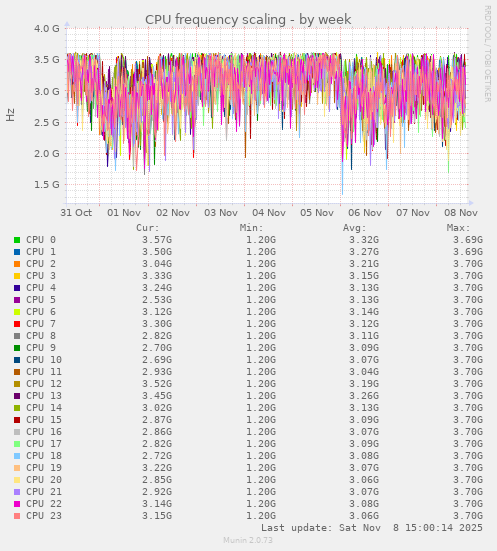Click the dark green CPU 9 swatch
Image resolution: width=497 pixels, height=551 pixels.
click(x=17, y=348)
